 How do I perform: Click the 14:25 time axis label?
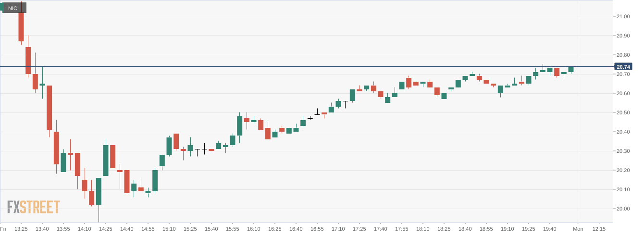pos(106,229)
